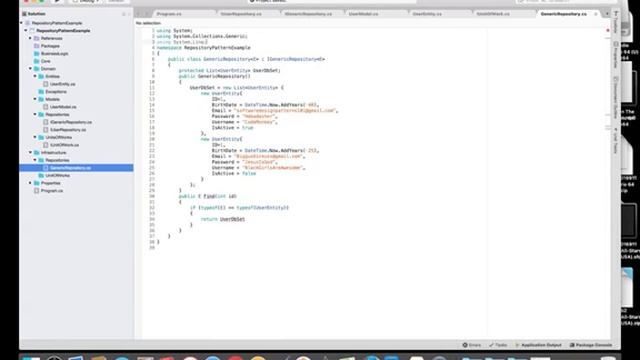This screenshot has width=640, height=360.
Task: Close the GenericRepository.cs tab
Action: 596,14
